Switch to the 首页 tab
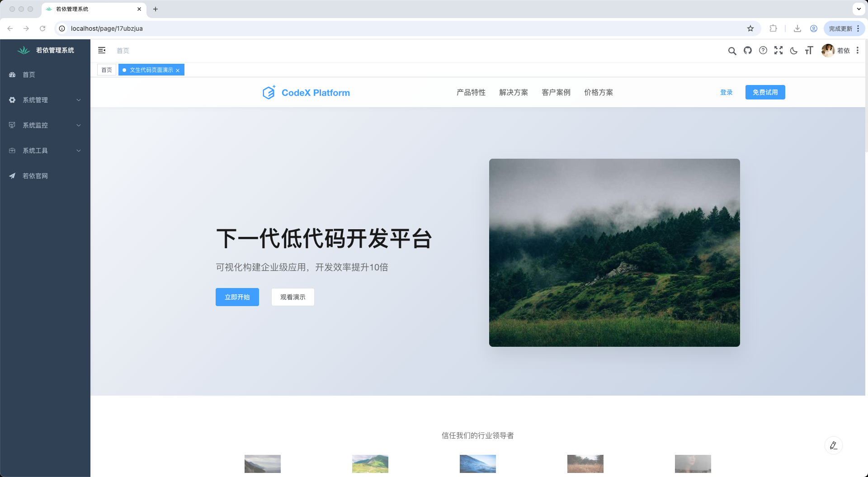Viewport: 868px width, 477px height. [107, 70]
